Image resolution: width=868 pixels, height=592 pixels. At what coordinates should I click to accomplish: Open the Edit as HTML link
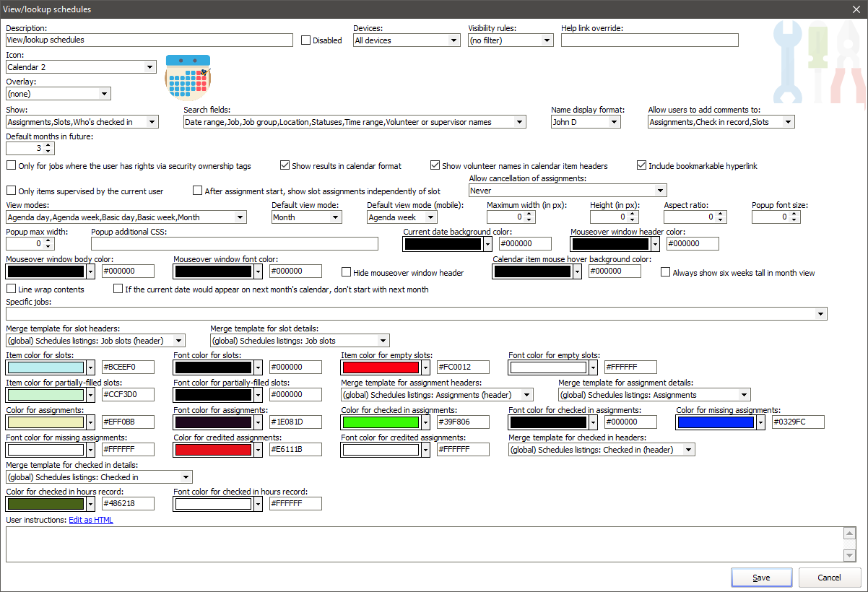point(91,520)
